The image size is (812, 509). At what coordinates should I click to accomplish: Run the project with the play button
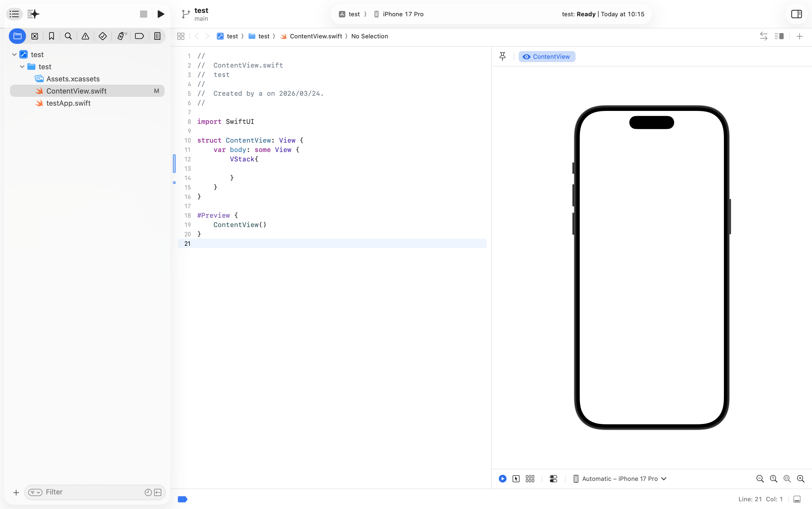tap(161, 14)
